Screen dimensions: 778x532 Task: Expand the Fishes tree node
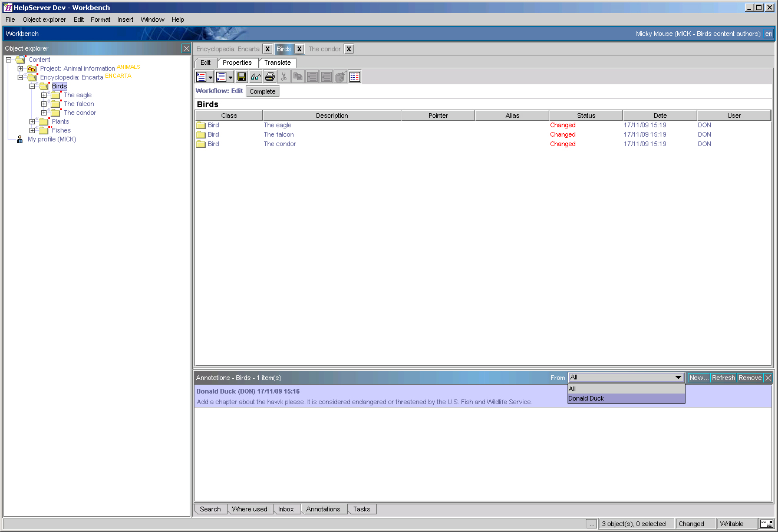32,130
